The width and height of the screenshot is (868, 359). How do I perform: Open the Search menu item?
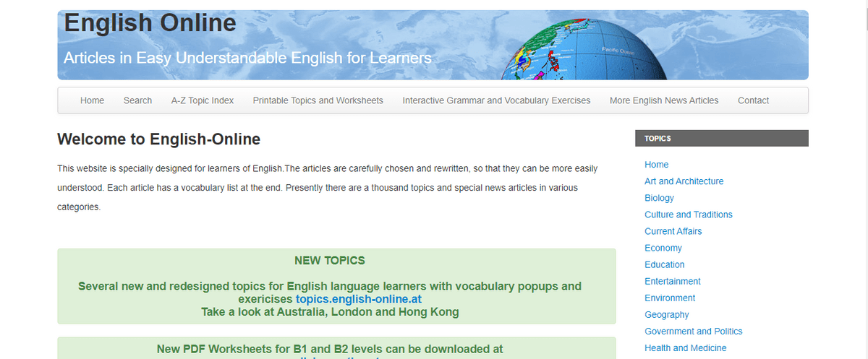click(x=137, y=100)
